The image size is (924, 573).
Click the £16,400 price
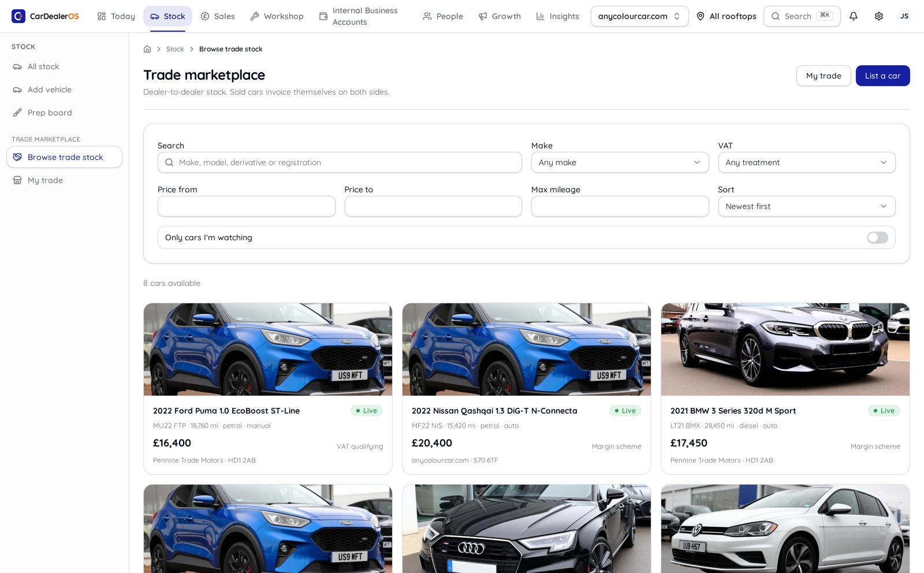172,443
